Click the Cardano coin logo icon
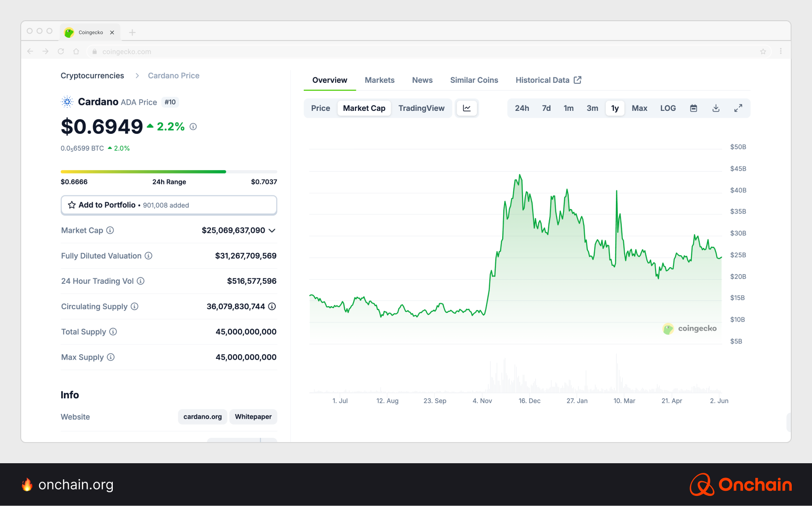The height and width of the screenshot is (506, 812). tap(67, 102)
